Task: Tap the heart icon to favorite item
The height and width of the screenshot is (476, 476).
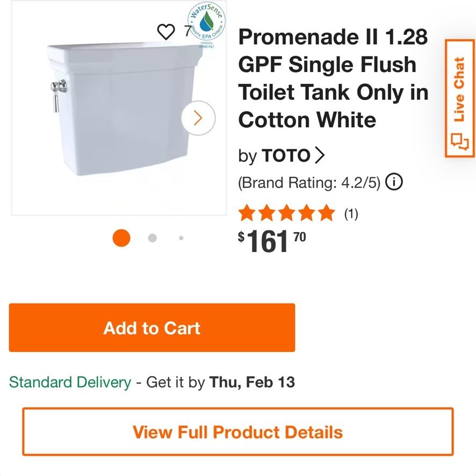Action: pyautogui.click(x=166, y=32)
